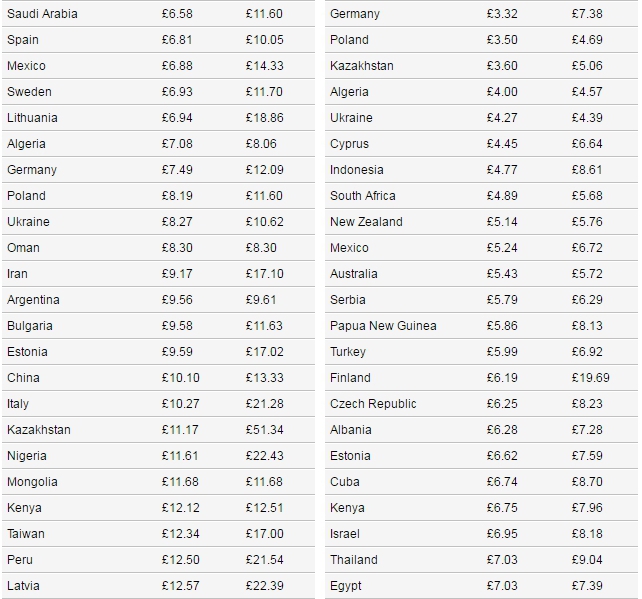Click the Taiwan row label
The image size is (642, 599).
26,534
